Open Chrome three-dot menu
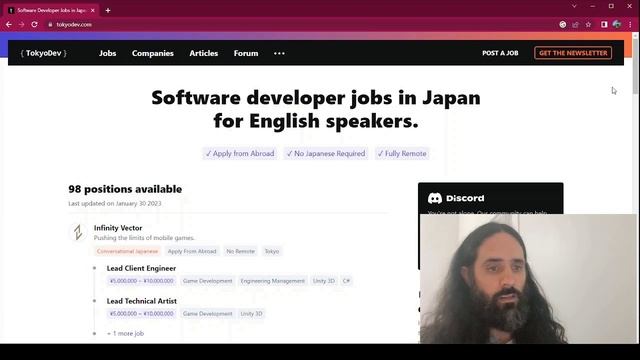 [630, 24]
